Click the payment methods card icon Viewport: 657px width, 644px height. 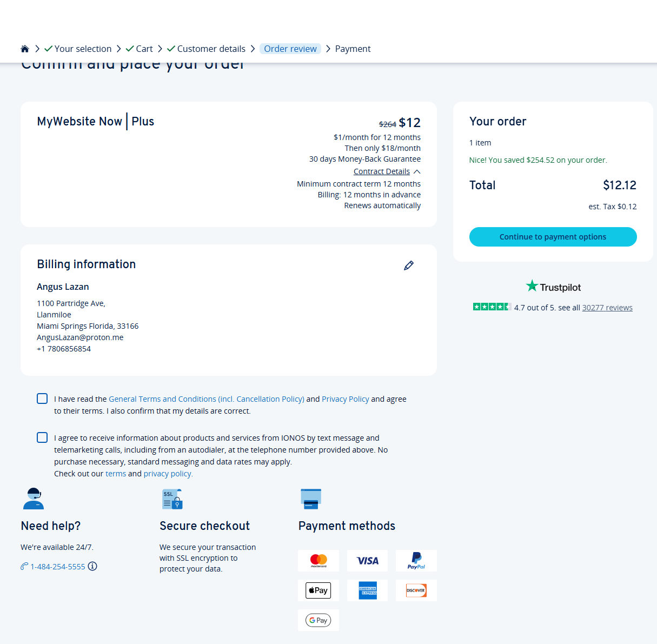[311, 499]
